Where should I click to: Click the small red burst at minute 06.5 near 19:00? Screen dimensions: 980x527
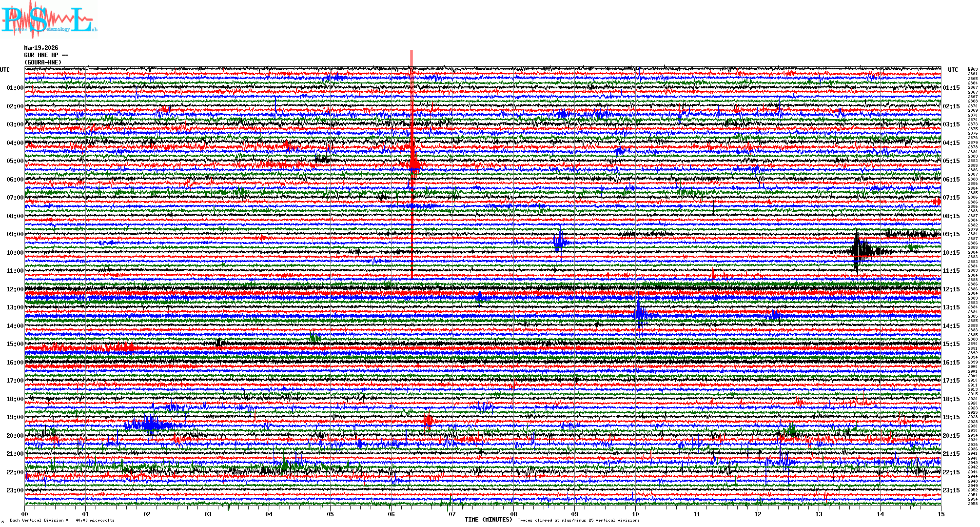[428, 420]
